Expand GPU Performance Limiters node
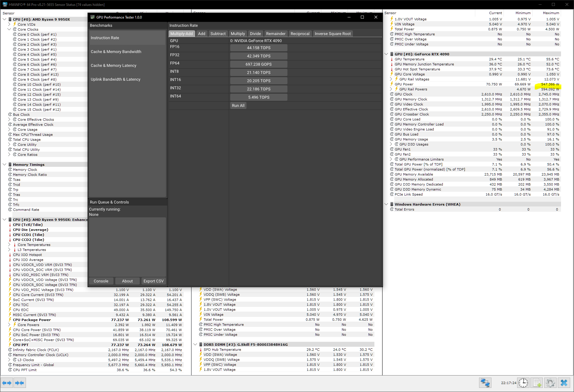 (x=391, y=159)
